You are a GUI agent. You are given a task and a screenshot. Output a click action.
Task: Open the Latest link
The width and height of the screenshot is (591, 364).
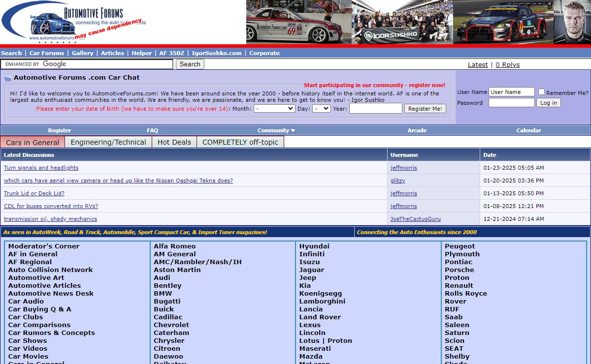point(478,64)
